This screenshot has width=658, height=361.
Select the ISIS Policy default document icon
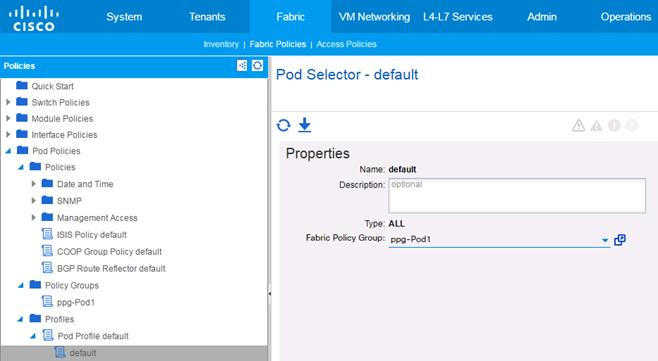[47, 234]
